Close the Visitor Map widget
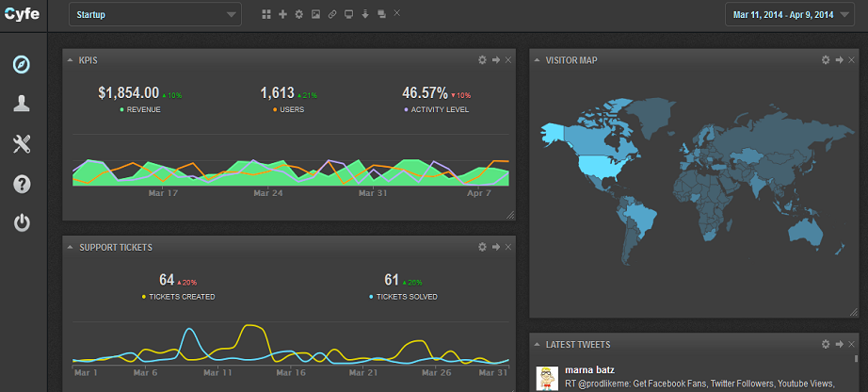This screenshot has height=392, width=868. coord(851,60)
